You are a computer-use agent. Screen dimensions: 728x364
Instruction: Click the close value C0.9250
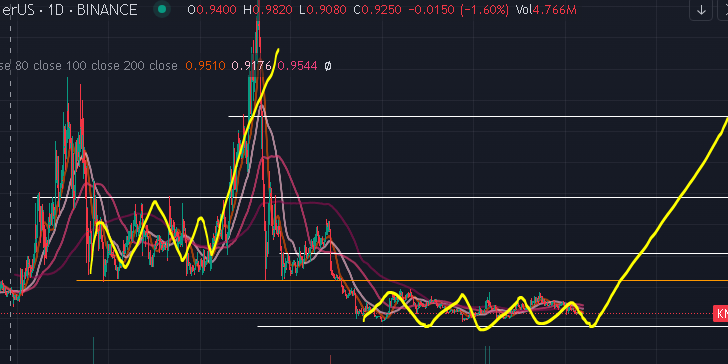377,10
